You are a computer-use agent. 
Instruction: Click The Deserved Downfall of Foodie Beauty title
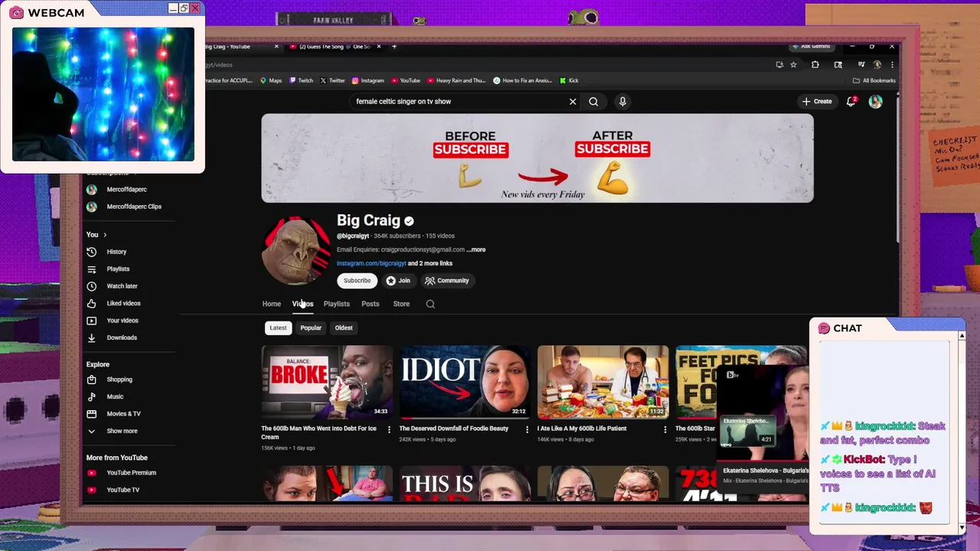pos(453,429)
